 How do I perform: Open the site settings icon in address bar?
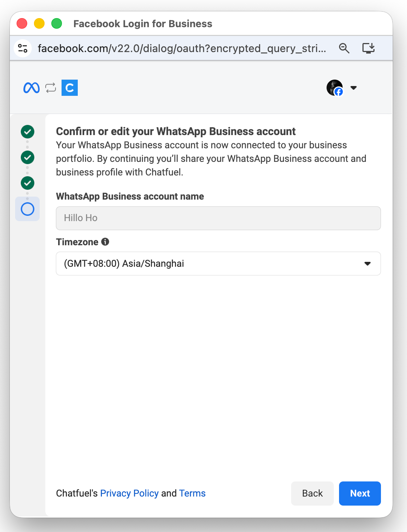(23, 48)
